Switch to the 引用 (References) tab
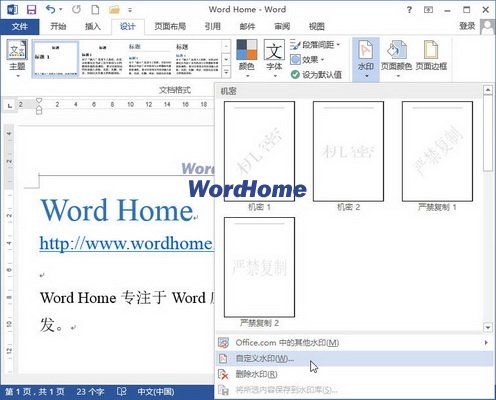This screenshot has width=496, height=400. (213, 26)
